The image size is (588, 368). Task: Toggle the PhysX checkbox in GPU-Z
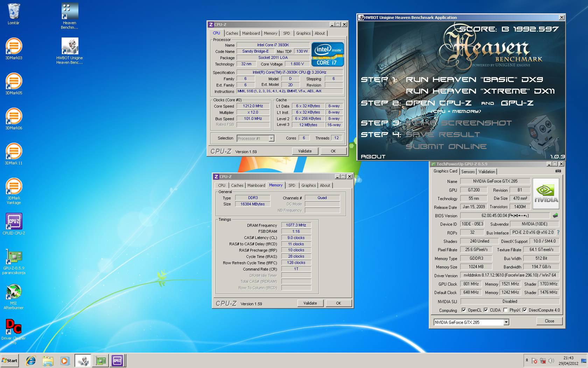[505, 310]
